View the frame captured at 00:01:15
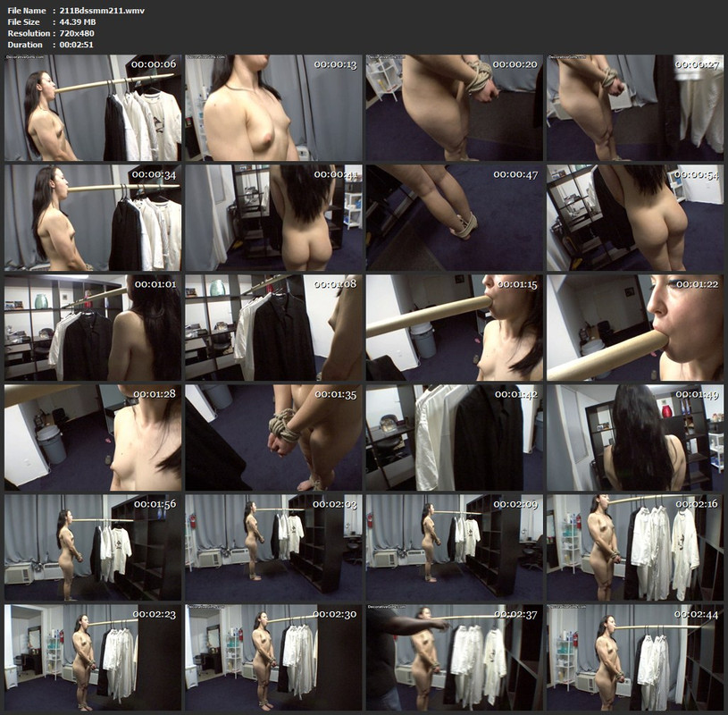Screen dimensions: 728x715 point(454,327)
